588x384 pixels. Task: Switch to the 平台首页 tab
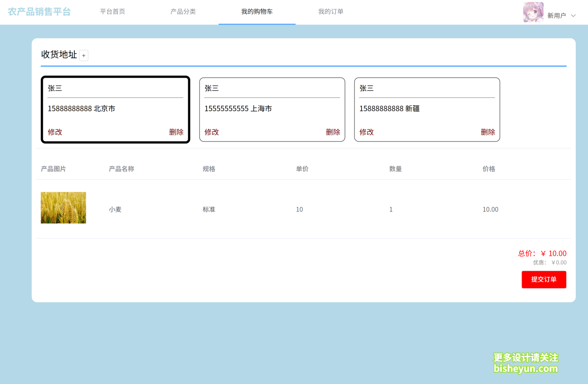(112, 12)
